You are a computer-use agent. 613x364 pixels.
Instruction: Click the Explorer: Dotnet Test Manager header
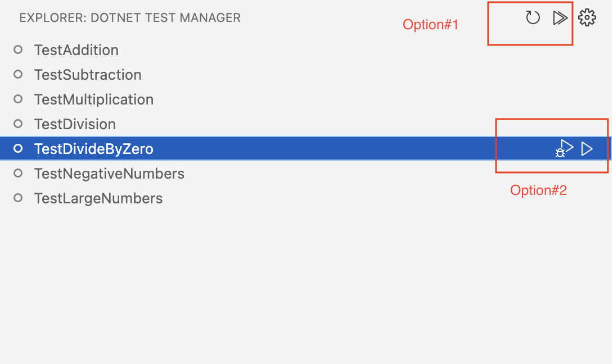[x=130, y=17]
